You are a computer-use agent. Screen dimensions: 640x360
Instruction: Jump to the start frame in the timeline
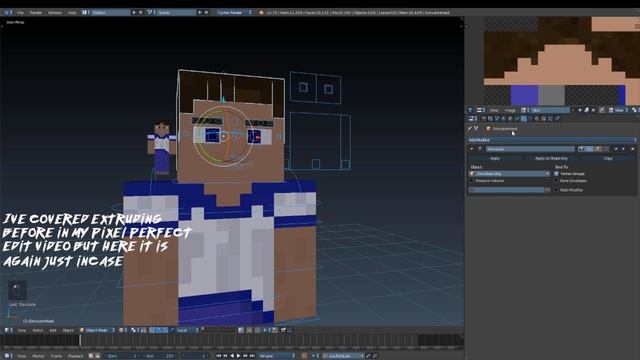click(x=219, y=356)
